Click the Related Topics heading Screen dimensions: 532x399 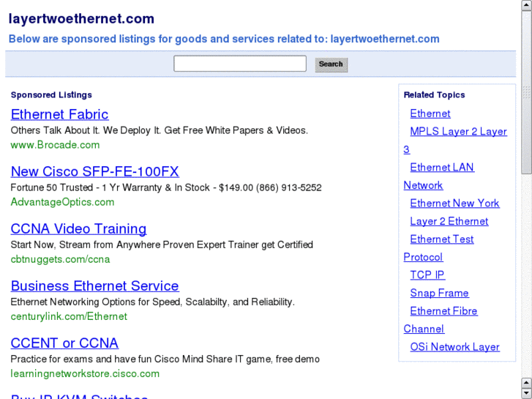(x=434, y=94)
